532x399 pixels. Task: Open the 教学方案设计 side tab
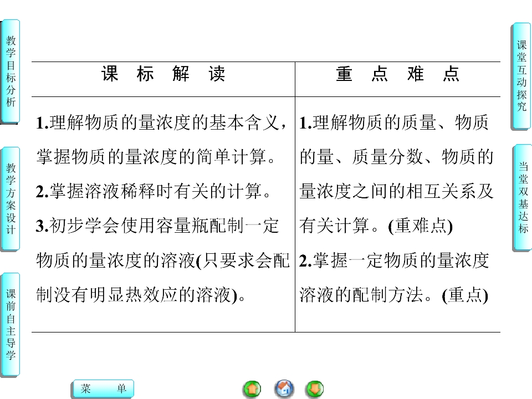click(x=11, y=199)
